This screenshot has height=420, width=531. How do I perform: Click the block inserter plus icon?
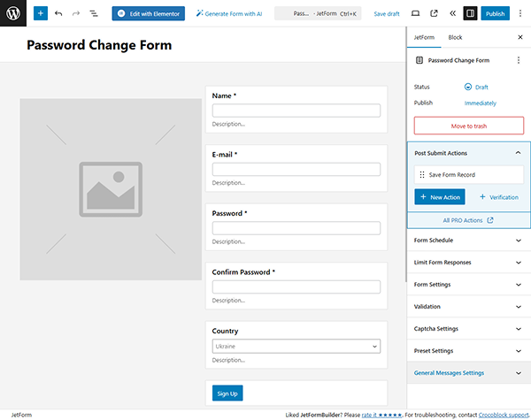coord(41,13)
